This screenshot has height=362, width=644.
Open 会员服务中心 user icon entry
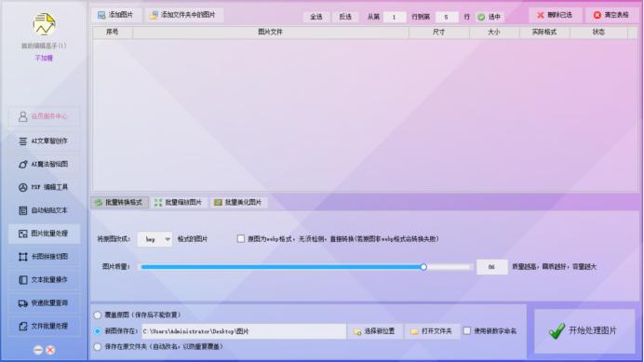coord(44,116)
